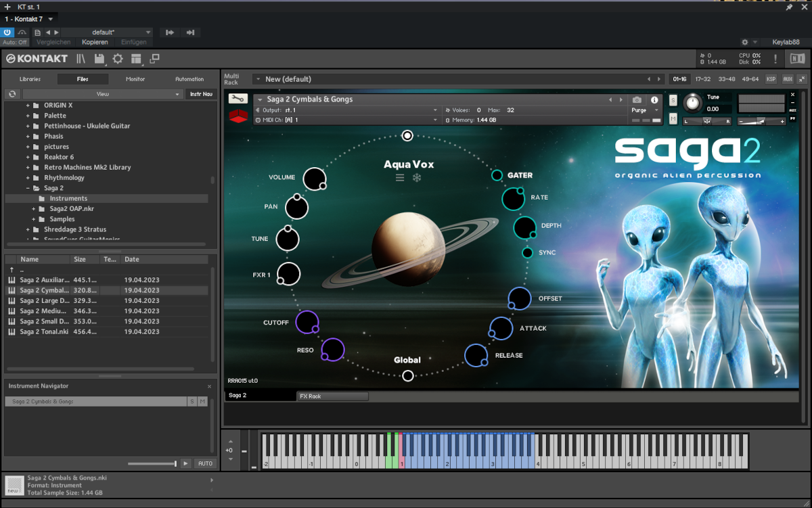Screen dimensions: 812x508
Task: Click the plus icon next to KT st. 1
Action: (7, 7)
